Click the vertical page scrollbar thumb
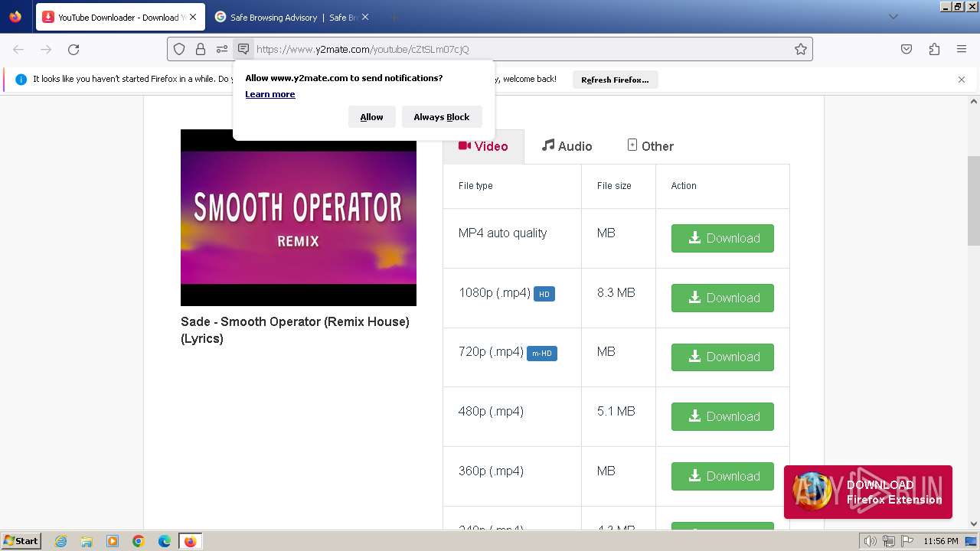This screenshot has height=551, width=980. (974, 201)
